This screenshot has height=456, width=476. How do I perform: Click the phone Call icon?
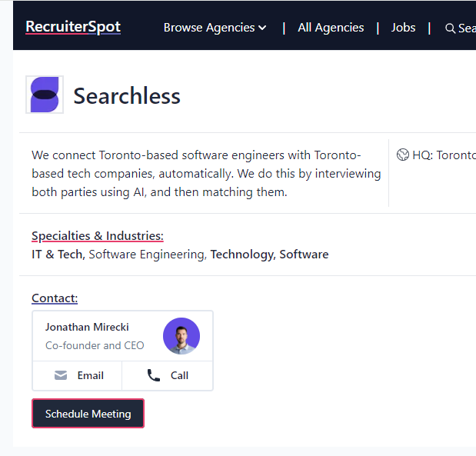tap(154, 375)
